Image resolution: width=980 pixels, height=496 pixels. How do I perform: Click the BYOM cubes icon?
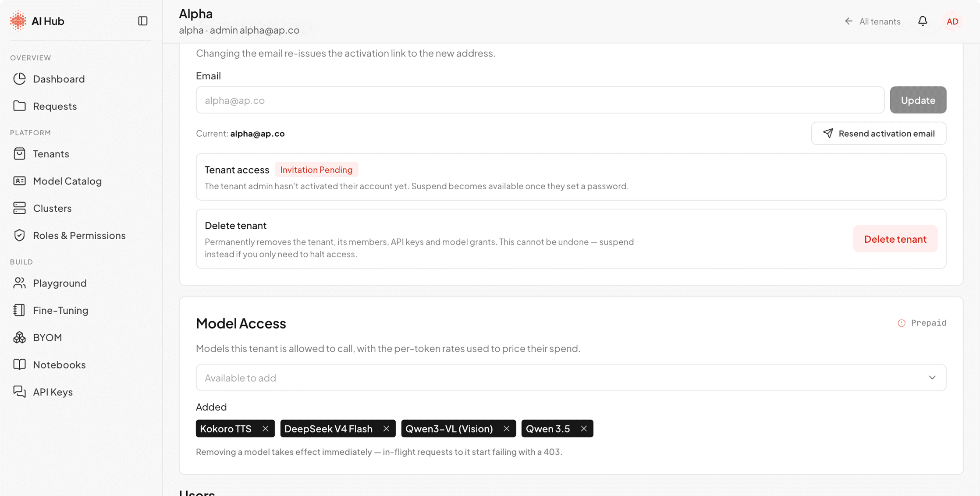pos(19,337)
